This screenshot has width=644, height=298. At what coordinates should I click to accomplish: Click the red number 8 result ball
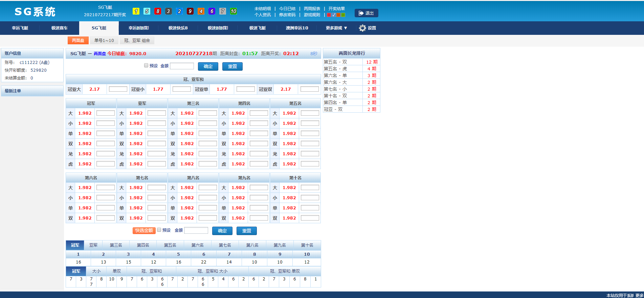pos(158,11)
